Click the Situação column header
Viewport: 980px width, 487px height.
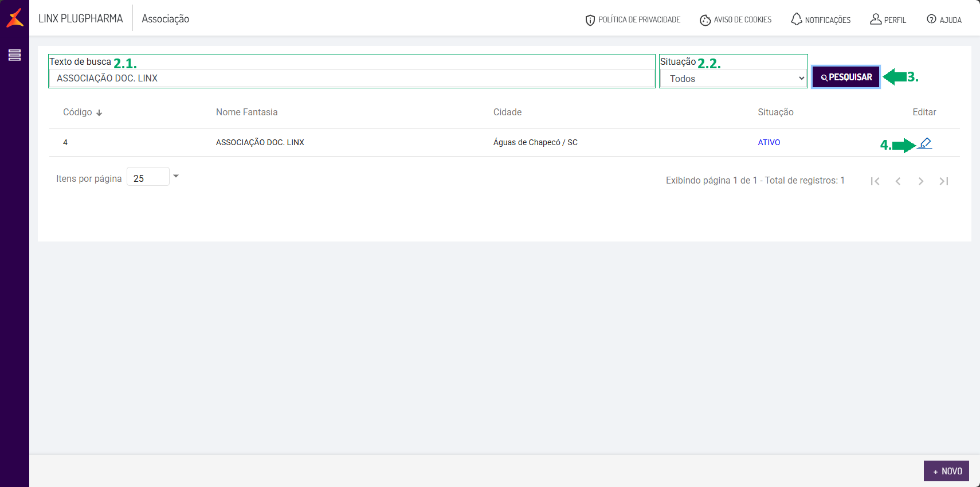click(775, 112)
